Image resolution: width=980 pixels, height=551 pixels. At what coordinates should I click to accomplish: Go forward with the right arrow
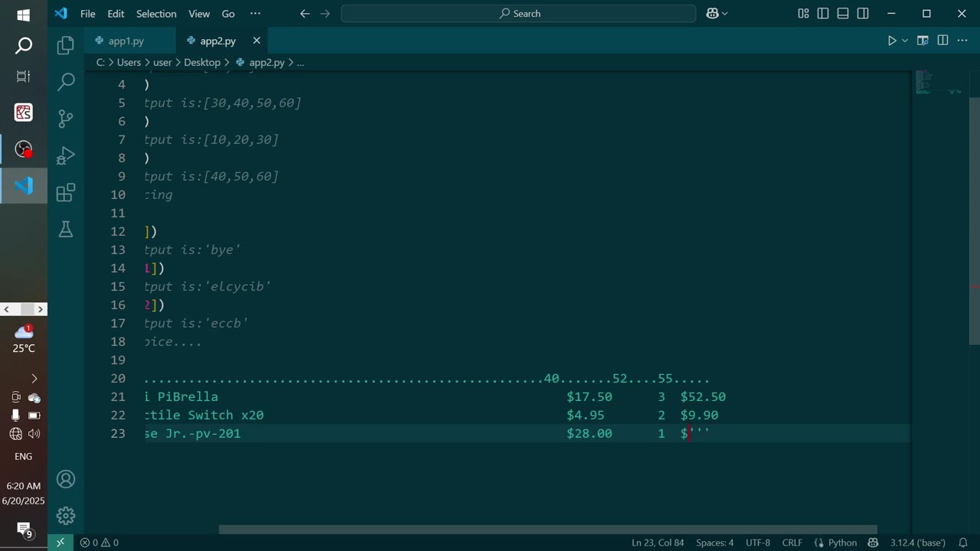click(x=325, y=14)
